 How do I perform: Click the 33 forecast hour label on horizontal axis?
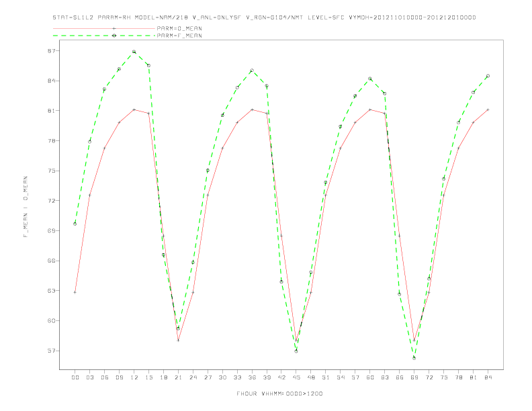pyautogui.click(x=237, y=377)
